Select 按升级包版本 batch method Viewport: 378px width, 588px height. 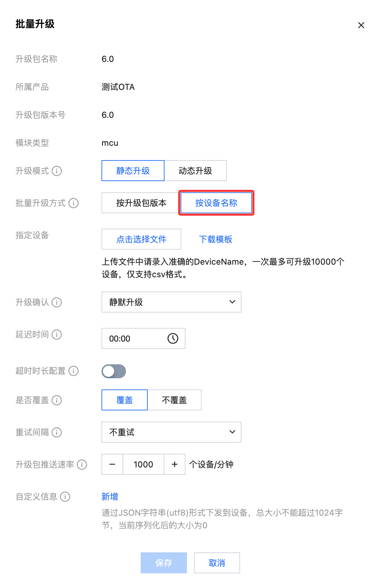coord(141,203)
